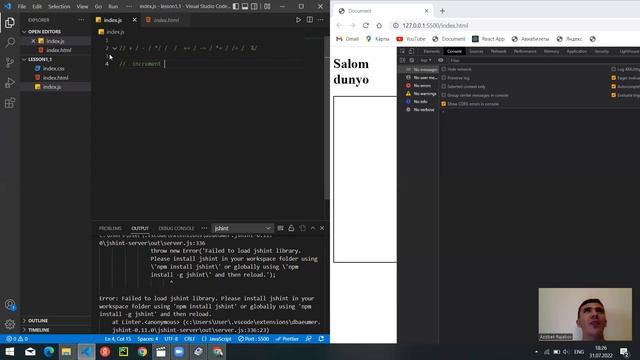
Task: Open the File menu
Action: (x=22, y=6)
